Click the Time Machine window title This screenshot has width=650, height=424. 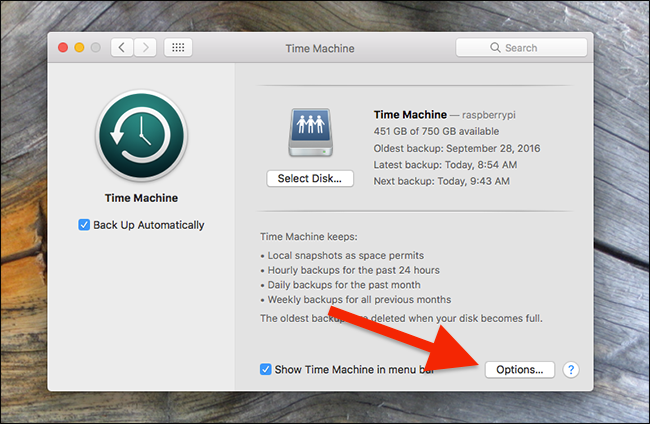pos(320,48)
